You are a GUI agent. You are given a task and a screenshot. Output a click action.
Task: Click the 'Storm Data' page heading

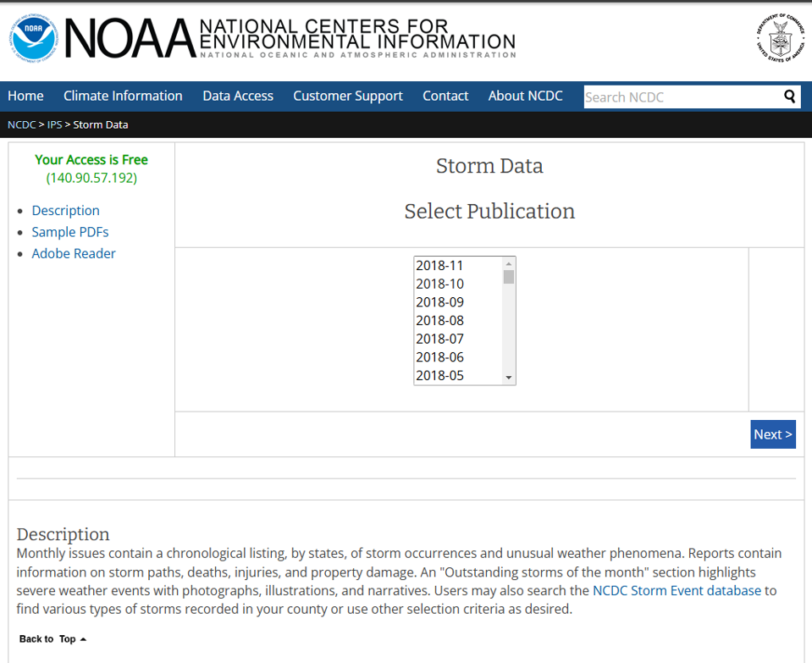pos(489,166)
